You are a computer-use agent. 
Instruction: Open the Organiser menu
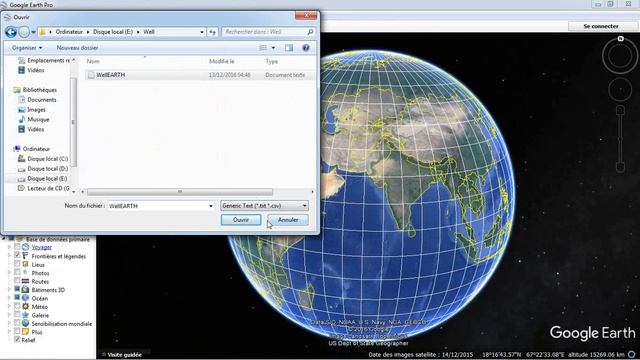(x=27, y=48)
